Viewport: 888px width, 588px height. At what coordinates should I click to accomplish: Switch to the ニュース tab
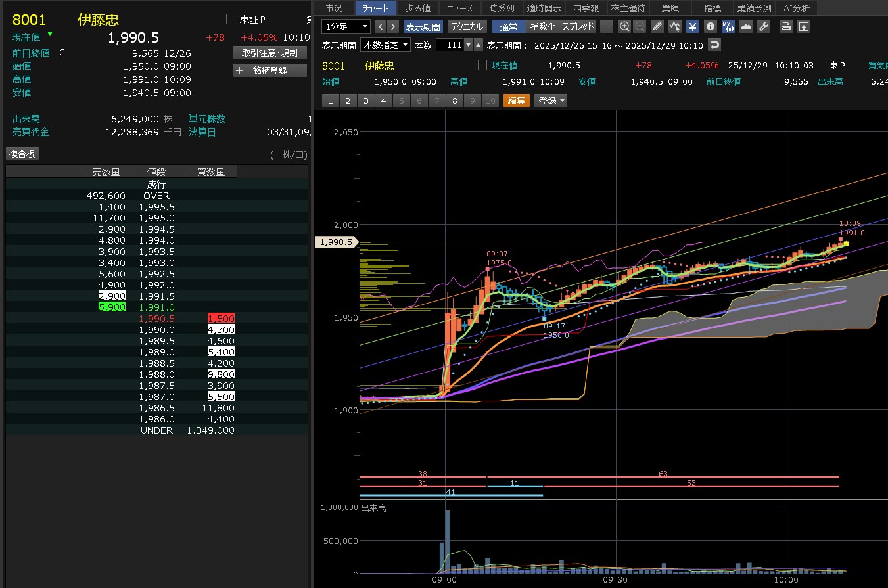pos(459,8)
